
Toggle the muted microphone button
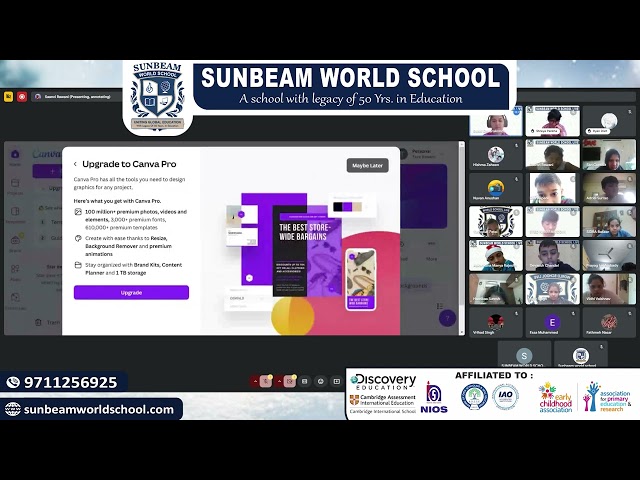pos(266,381)
